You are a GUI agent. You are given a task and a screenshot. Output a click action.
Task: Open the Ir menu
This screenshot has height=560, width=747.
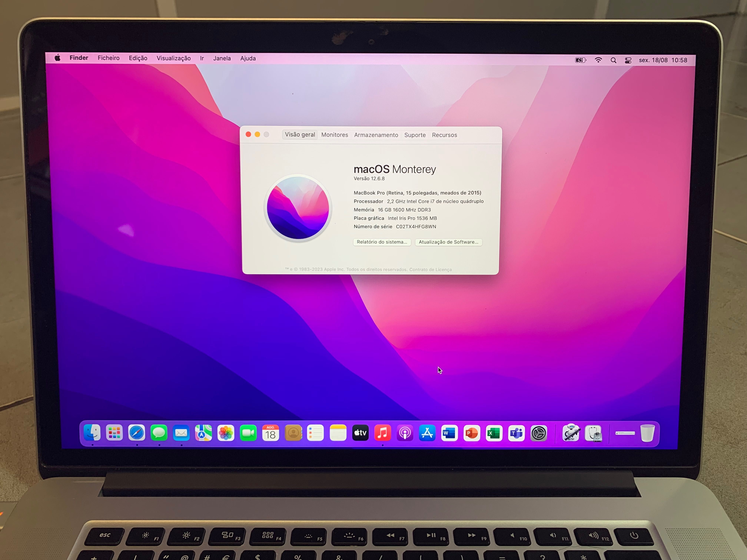pyautogui.click(x=202, y=58)
